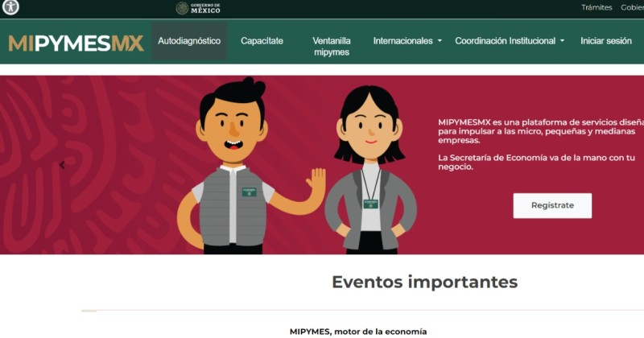Open the Trámites link in top bar

[x=597, y=7]
